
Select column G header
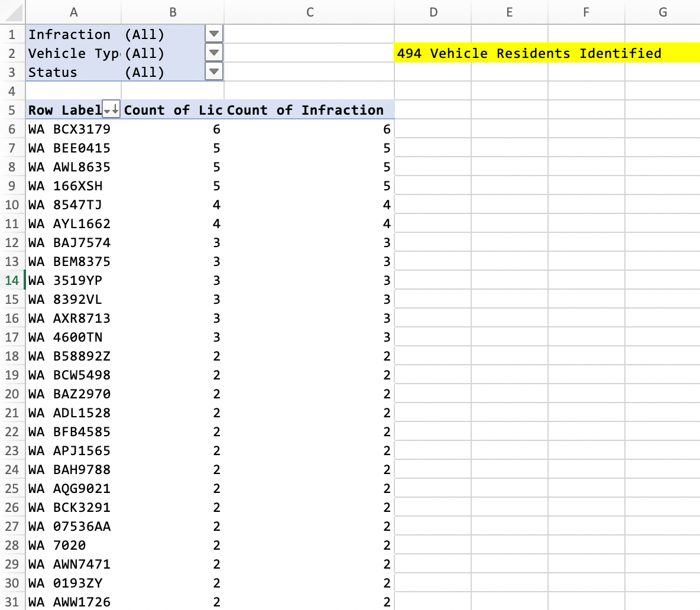pyautogui.click(x=663, y=12)
